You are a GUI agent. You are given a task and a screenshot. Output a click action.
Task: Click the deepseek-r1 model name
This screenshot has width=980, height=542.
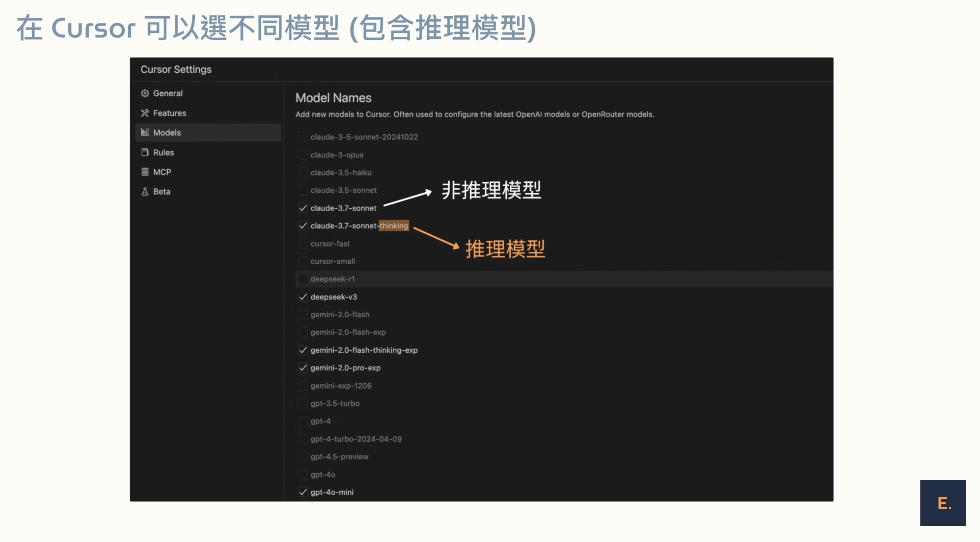[333, 279]
